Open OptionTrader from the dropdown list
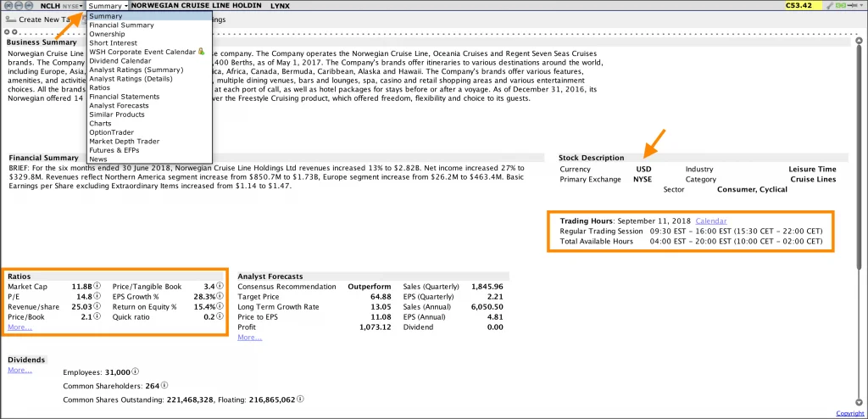The image size is (868, 419). [149, 132]
